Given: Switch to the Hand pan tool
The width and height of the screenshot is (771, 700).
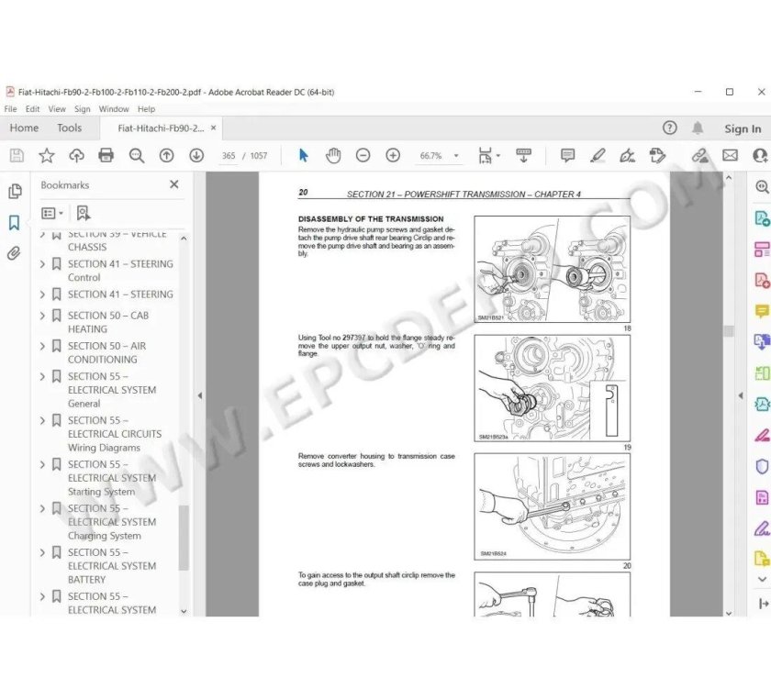Looking at the screenshot, I should click(332, 155).
